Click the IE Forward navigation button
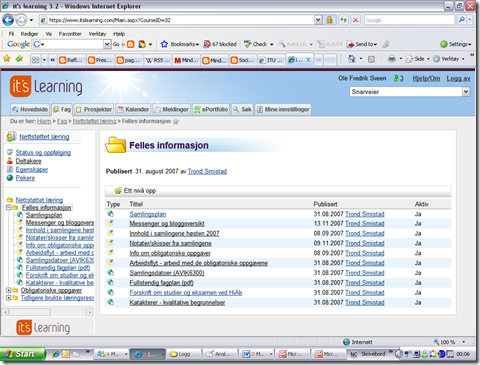 click(x=21, y=20)
